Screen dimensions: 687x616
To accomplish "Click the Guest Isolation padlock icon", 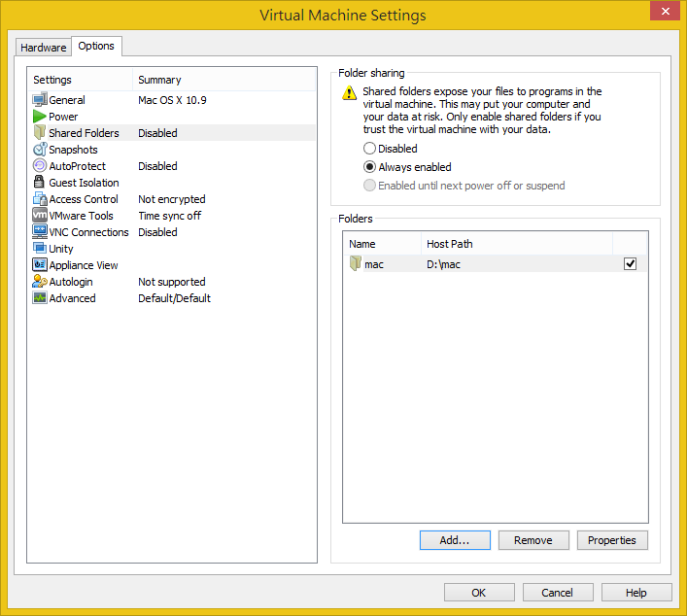I will pyautogui.click(x=39, y=183).
